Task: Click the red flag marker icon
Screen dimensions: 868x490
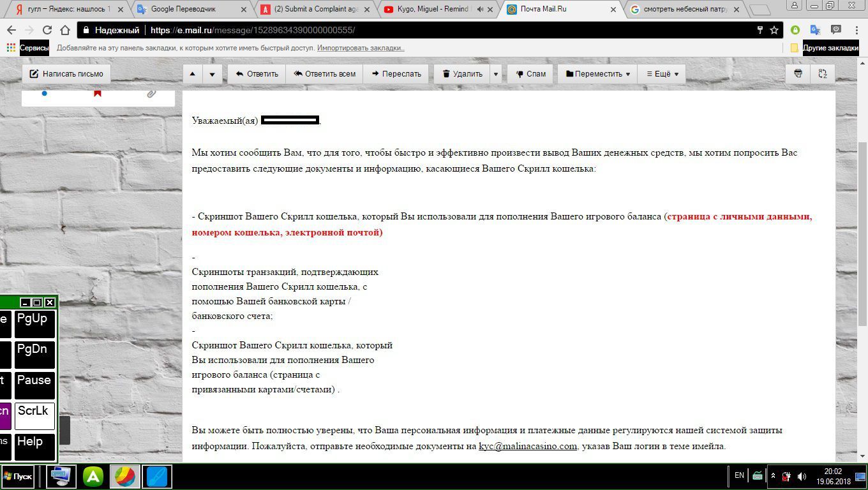Action: (x=98, y=94)
